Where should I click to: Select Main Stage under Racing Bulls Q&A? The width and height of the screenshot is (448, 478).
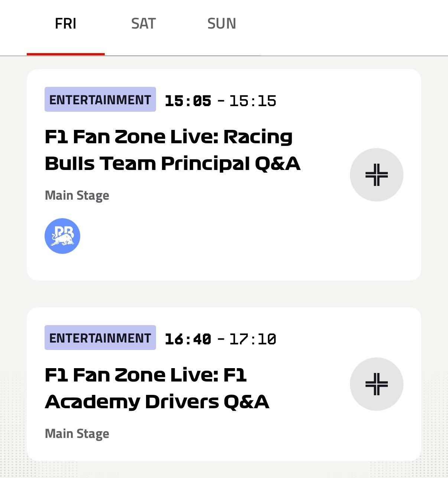coord(77,196)
